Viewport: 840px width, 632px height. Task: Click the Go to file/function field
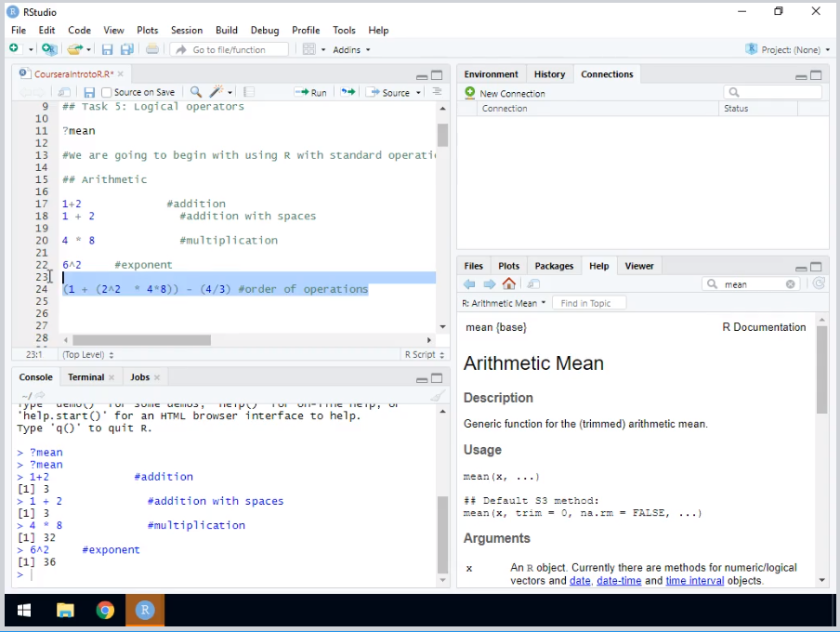[228, 49]
